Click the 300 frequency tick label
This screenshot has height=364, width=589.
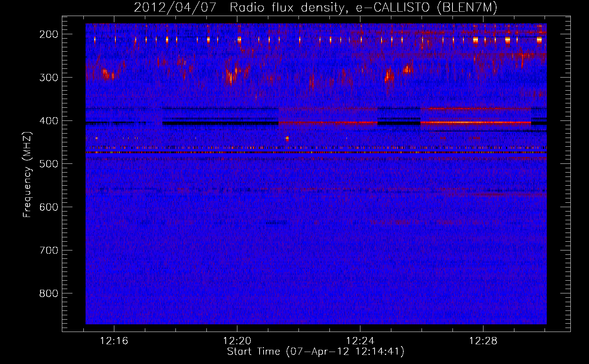pyautogui.click(x=49, y=78)
